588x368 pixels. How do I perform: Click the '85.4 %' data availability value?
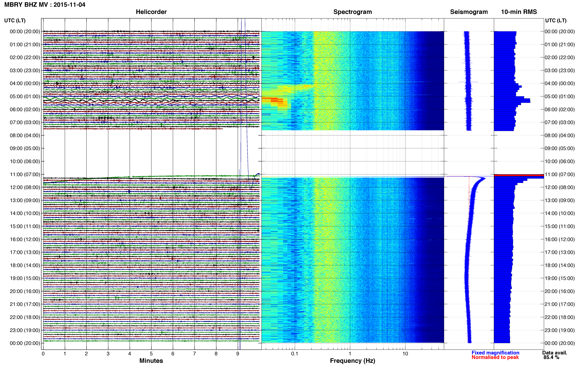pyautogui.click(x=552, y=357)
